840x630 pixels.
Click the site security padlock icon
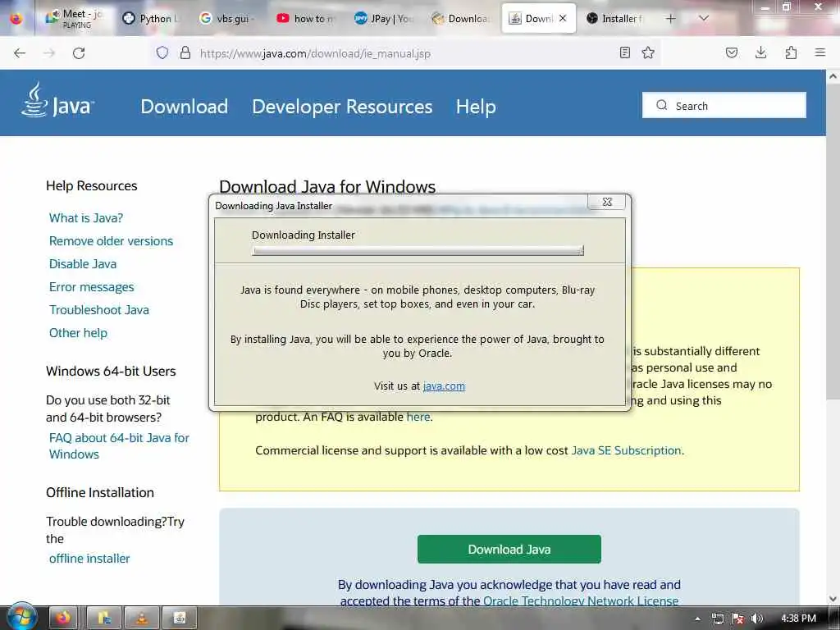point(185,52)
